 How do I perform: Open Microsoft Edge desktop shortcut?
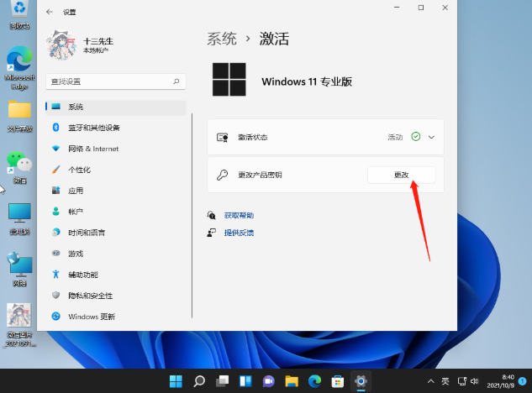18,60
